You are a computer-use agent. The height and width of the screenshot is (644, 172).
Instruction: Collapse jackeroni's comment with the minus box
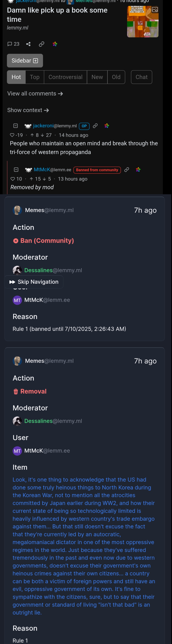(15, 126)
